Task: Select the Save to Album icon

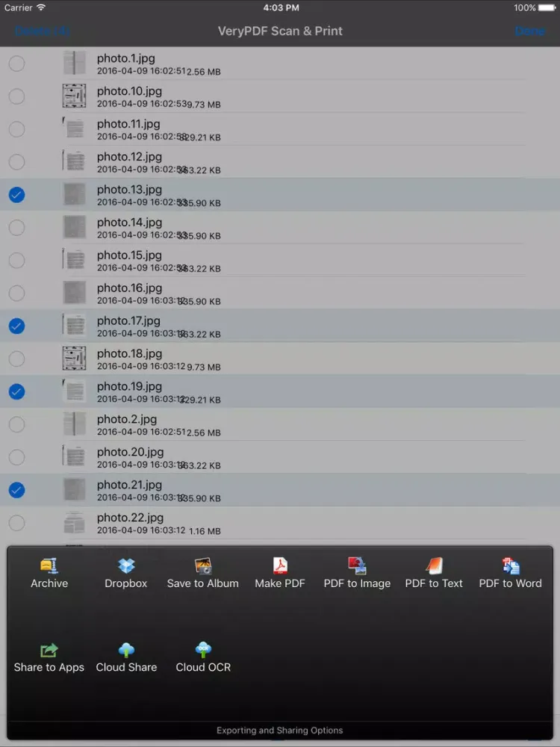Action: (x=202, y=566)
